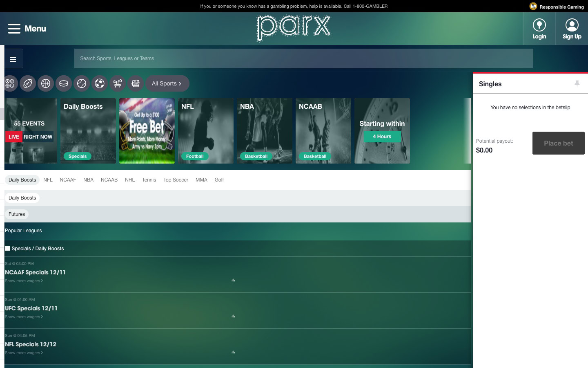Viewport: 588px width, 368px height.
Task: Toggle the sidebar list icon
Action: coord(13,59)
